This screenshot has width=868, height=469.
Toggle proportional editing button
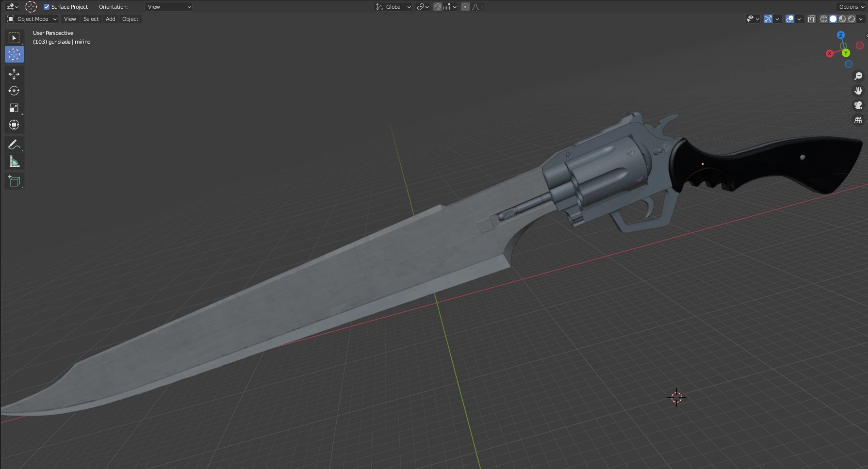[465, 7]
